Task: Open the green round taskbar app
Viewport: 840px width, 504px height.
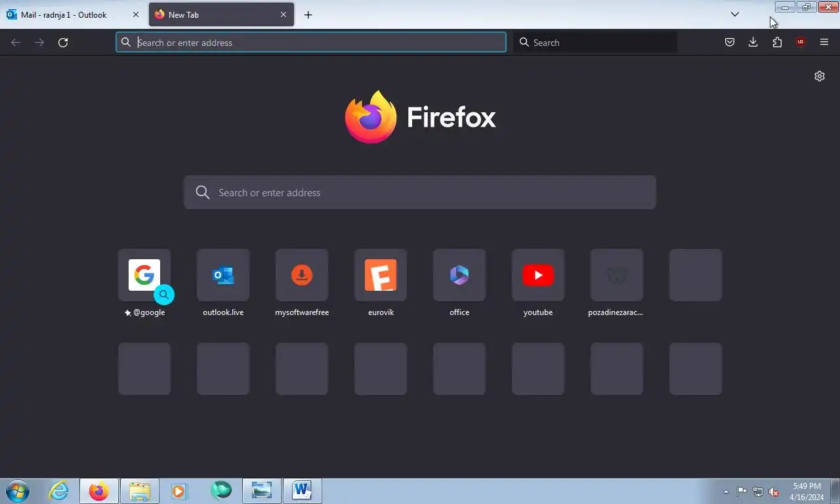Action: click(220, 491)
